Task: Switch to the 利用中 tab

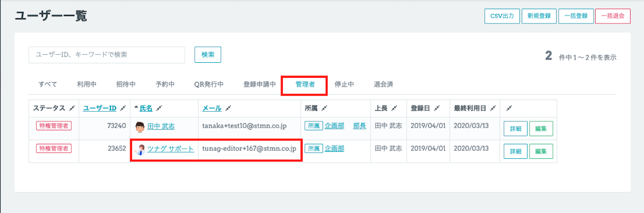Action: click(x=86, y=85)
